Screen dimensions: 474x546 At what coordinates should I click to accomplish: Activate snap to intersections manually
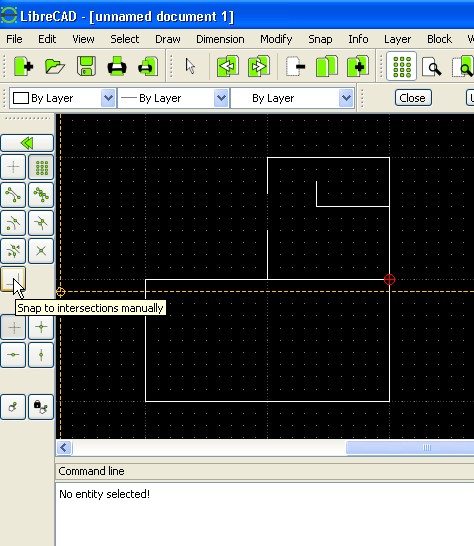pos(13,279)
